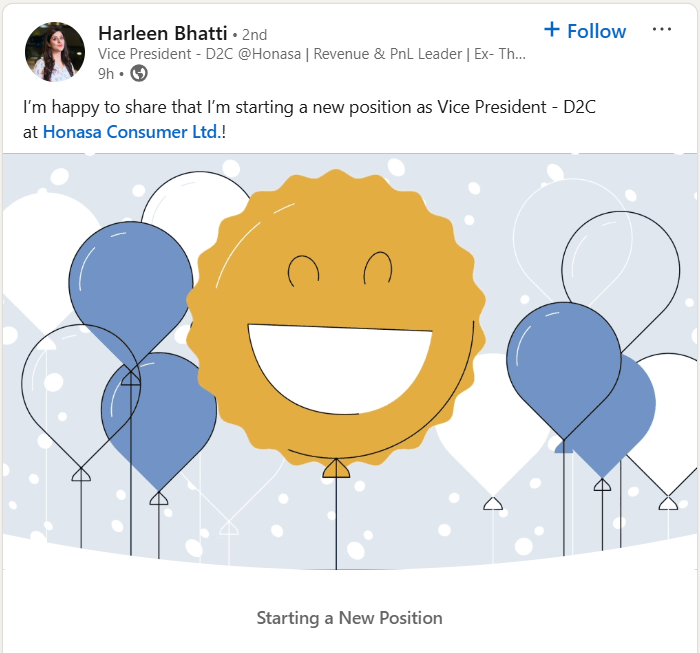Click the smiley badge's left eye
This screenshot has height=653, width=700.
click(x=303, y=268)
